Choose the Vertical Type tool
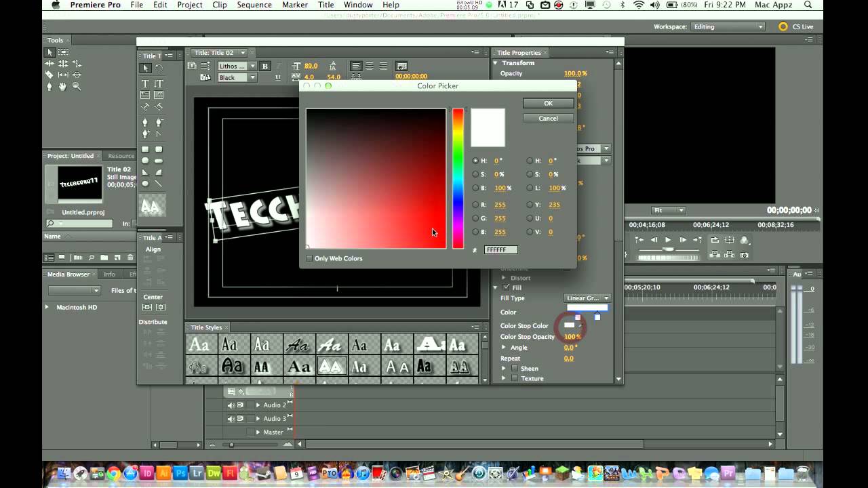Image resolution: width=868 pixels, height=488 pixels. 159,83
